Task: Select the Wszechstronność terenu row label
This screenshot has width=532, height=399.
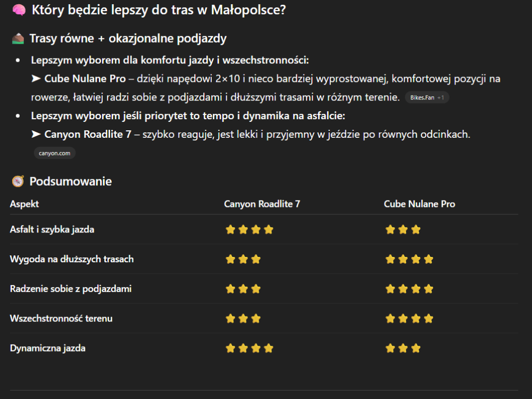Action: tap(61, 319)
